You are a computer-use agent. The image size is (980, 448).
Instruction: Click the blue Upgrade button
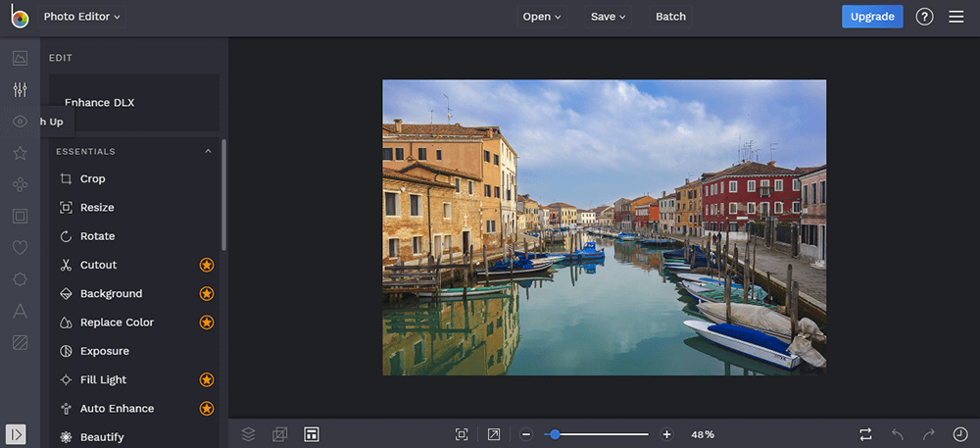click(x=871, y=17)
